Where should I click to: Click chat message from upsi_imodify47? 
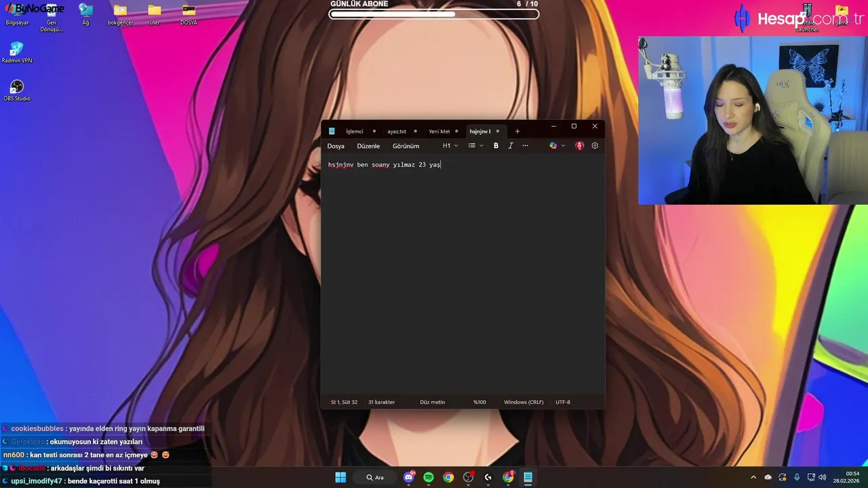coord(81,481)
